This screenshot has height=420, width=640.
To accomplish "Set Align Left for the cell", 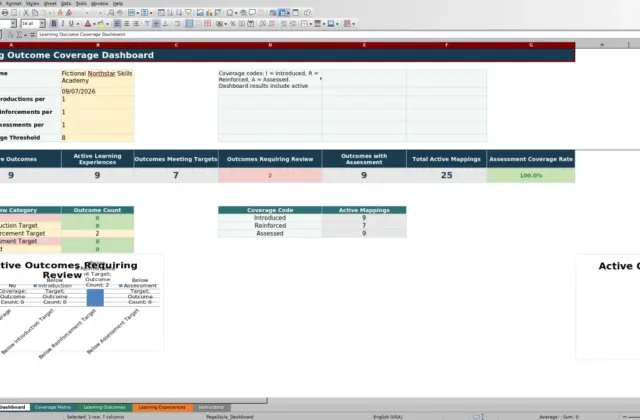I will 117,24.
